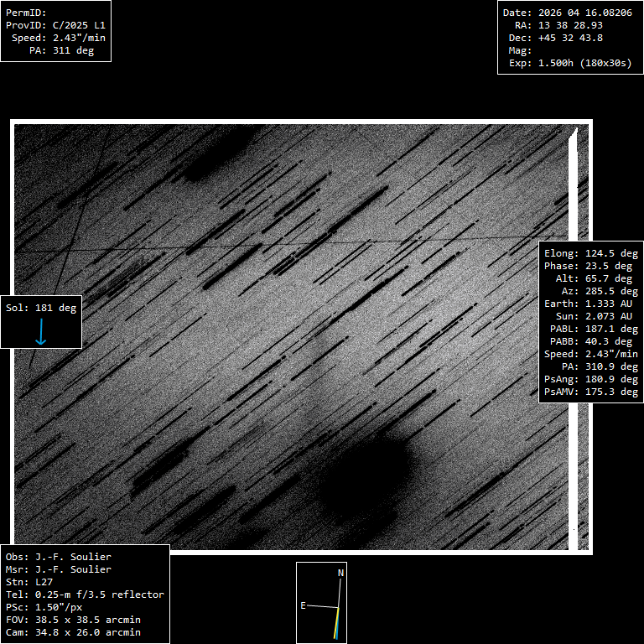This screenshot has width=644, height=644.
Task: Click the Tel: 0.25-m f/3.5 reflector line
Action: pos(85,594)
